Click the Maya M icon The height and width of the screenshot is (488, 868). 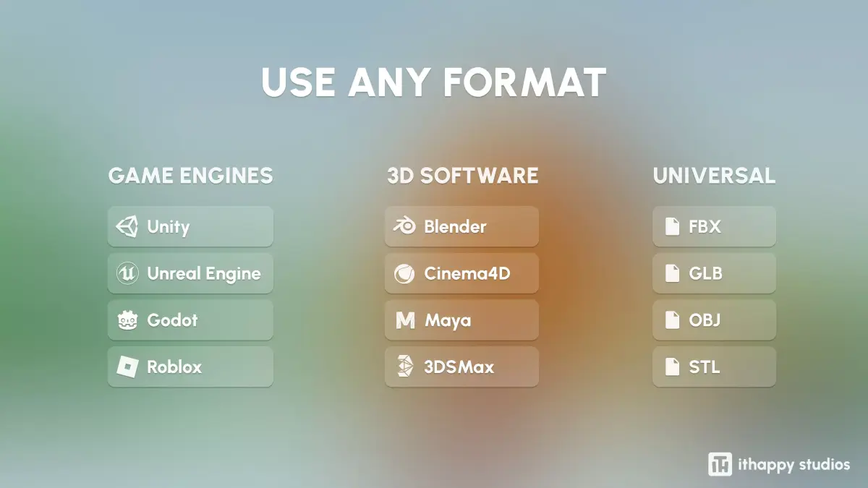[404, 320]
